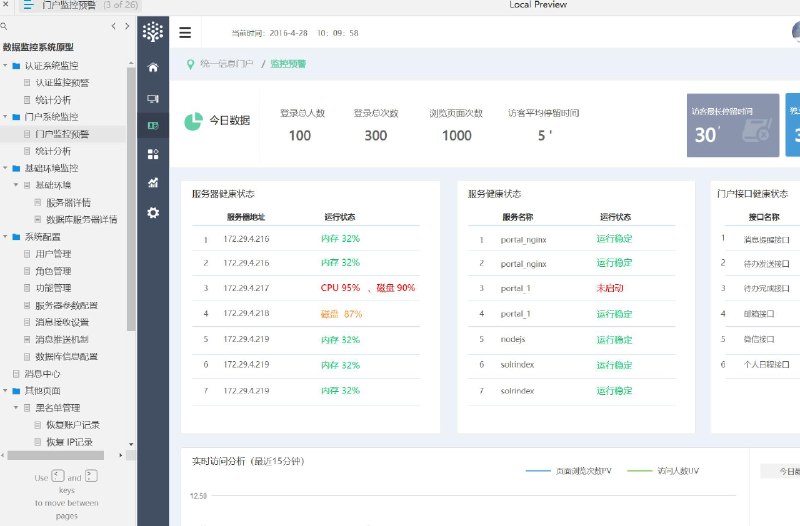Click the user avatar at top right

[796, 33]
